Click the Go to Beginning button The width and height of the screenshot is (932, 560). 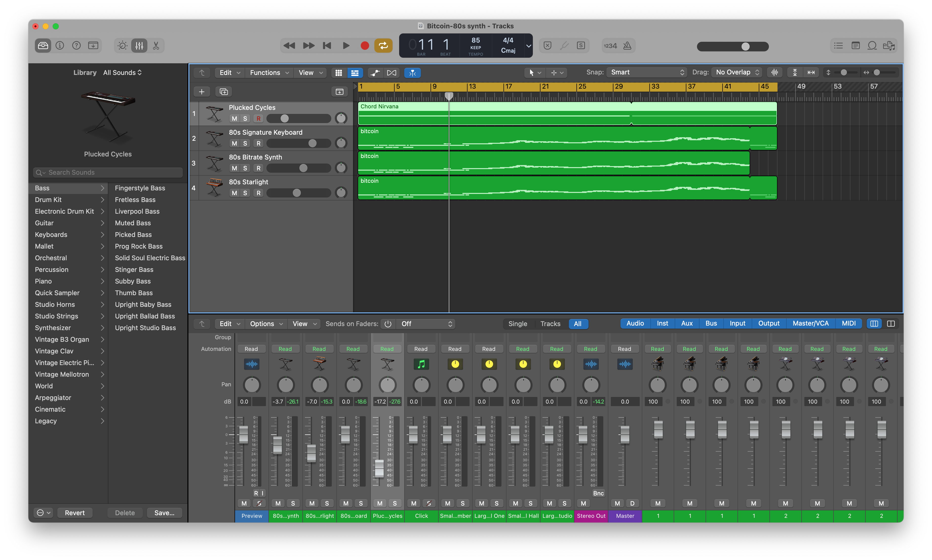327,46
